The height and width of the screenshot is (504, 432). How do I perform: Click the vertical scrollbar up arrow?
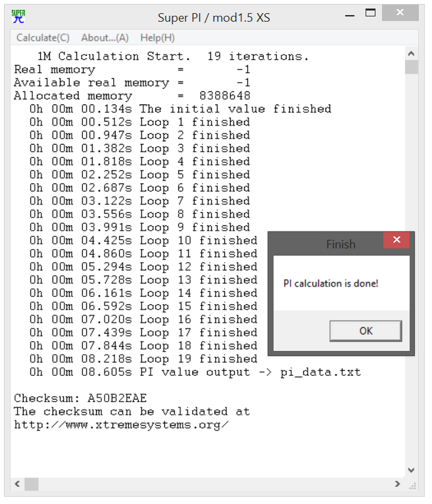click(x=411, y=54)
